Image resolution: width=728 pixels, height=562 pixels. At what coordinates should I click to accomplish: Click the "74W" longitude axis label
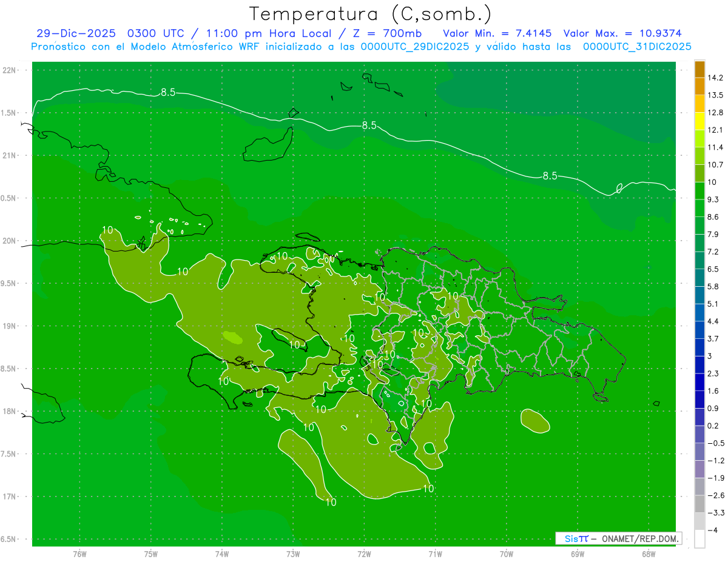[x=222, y=554]
